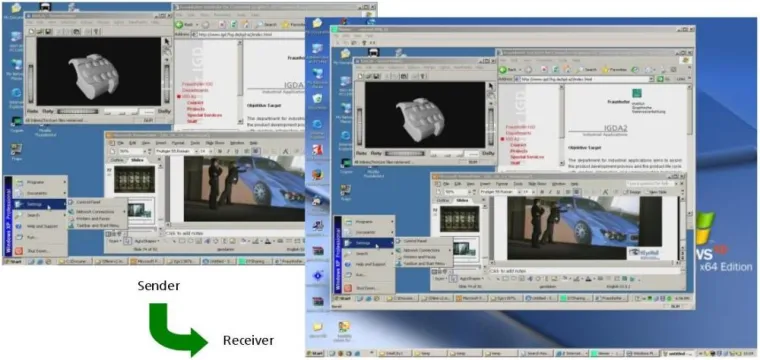Choose Control Panel in Sender Settings submenu

coord(87,202)
